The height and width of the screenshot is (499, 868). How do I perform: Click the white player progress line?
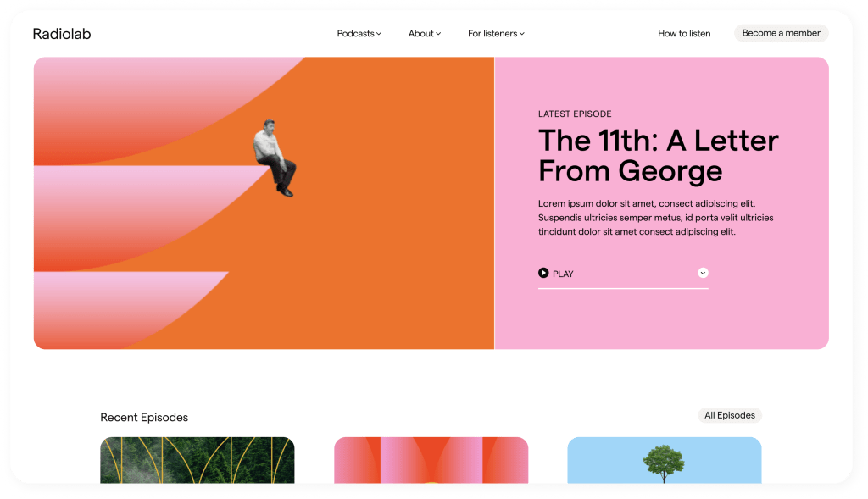point(623,288)
